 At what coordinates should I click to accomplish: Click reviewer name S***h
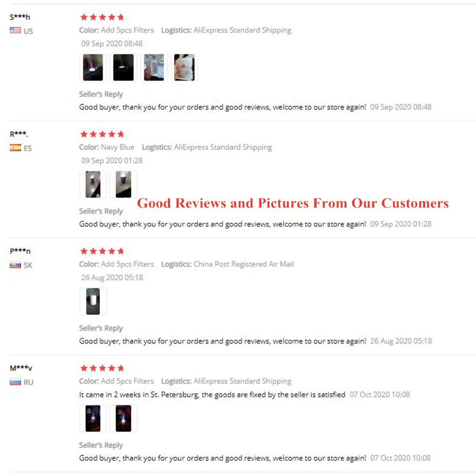(20, 17)
